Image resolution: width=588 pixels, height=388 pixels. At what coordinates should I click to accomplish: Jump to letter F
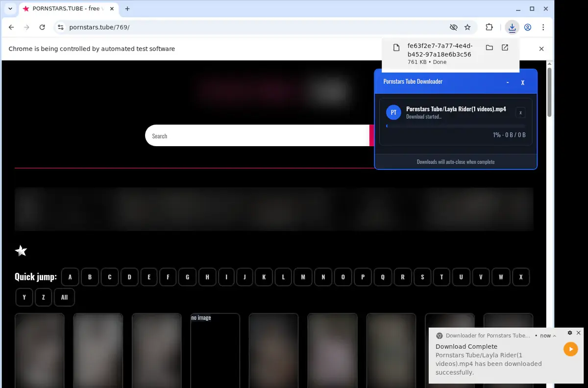point(168,277)
